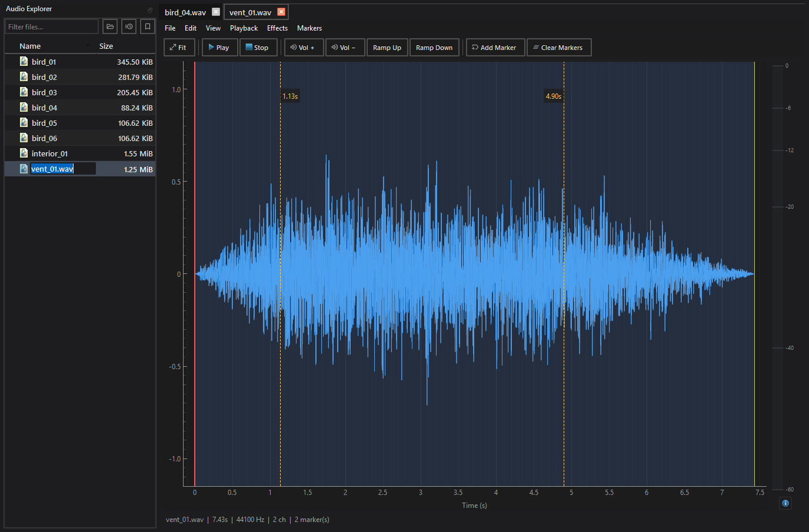Viewport: 809px width, 532px height.
Task: Fit waveform to view
Action: [179, 48]
